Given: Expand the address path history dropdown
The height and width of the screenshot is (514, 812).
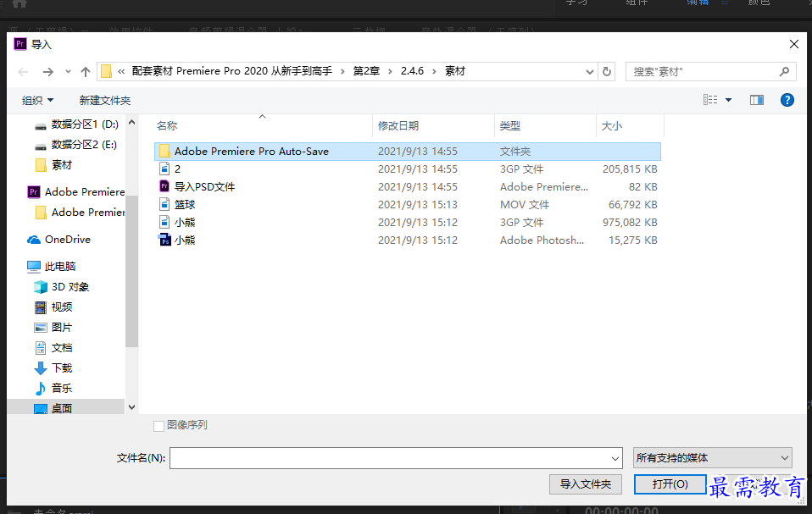Looking at the screenshot, I should pos(589,71).
